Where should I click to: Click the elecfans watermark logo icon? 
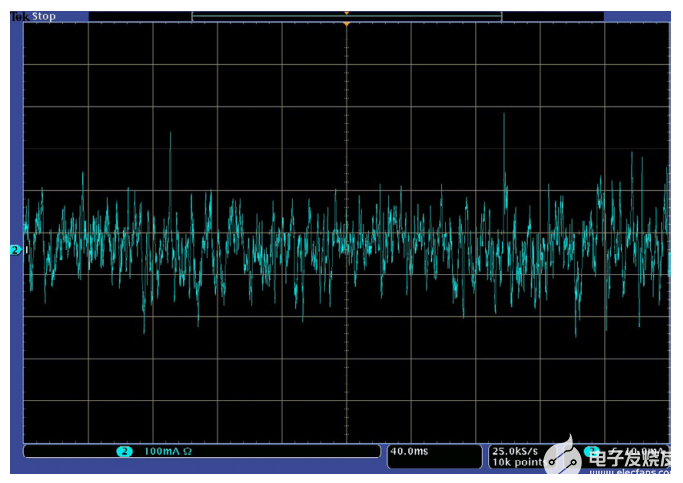pyautogui.click(x=566, y=456)
